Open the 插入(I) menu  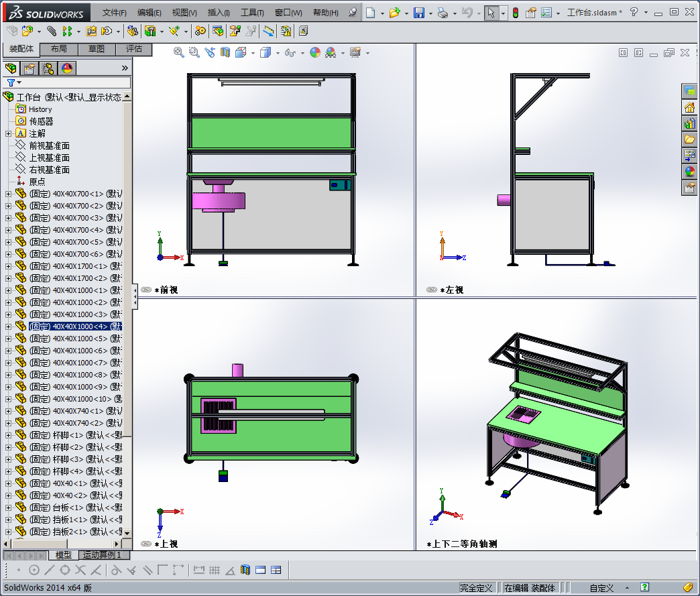219,13
